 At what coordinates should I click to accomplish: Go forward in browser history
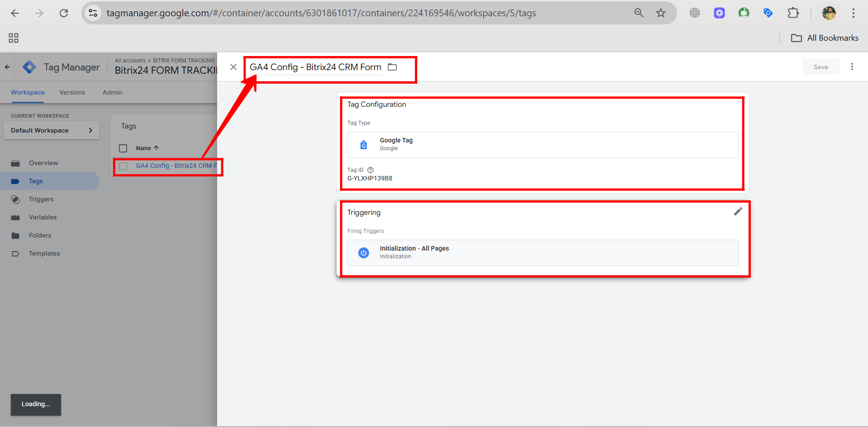tap(39, 13)
